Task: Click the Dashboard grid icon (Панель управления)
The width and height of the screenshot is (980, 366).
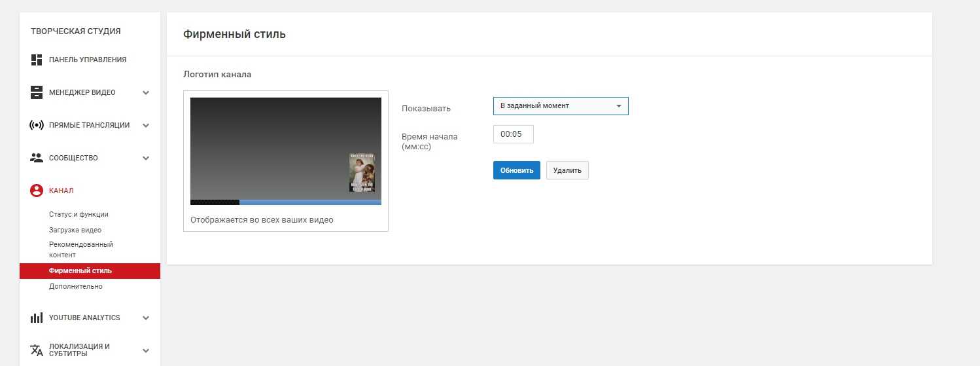Action: click(x=37, y=60)
